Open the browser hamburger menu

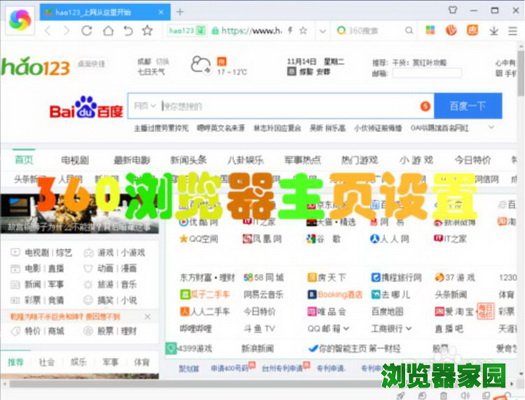click(513, 31)
